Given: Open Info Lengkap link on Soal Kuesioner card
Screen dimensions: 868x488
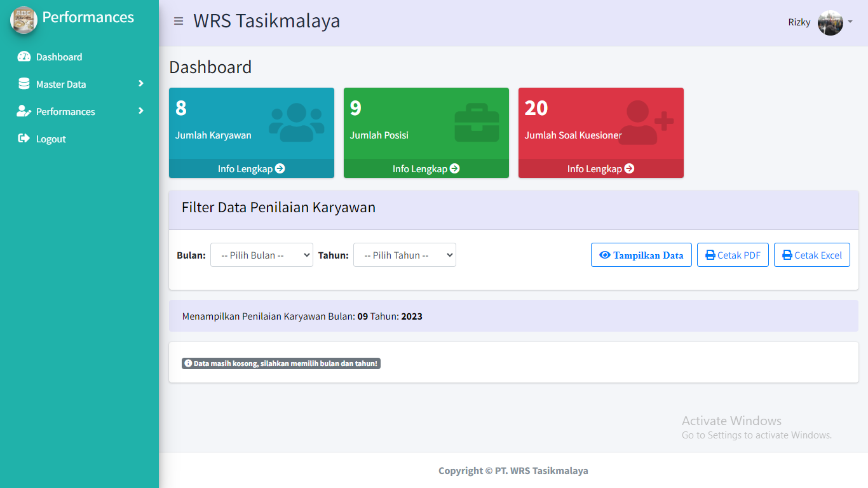Looking at the screenshot, I should pyautogui.click(x=600, y=168).
